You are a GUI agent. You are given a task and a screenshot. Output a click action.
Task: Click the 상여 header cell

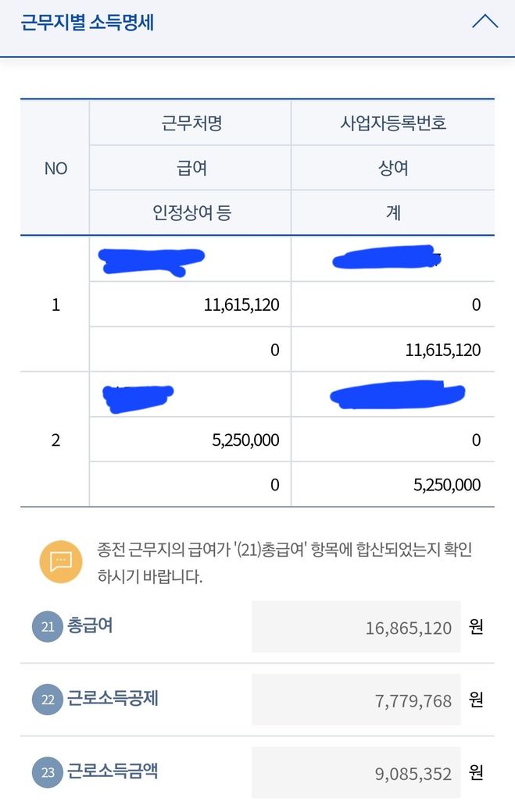click(393, 168)
